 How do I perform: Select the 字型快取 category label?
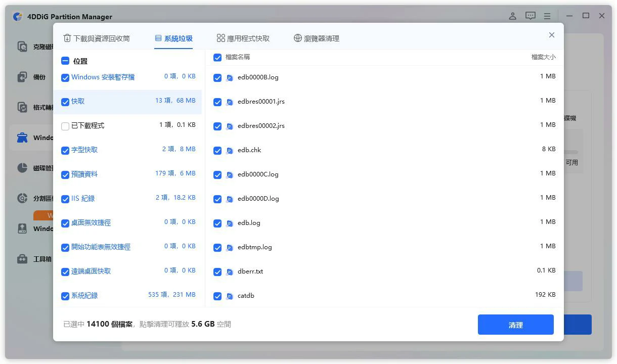click(x=84, y=150)
